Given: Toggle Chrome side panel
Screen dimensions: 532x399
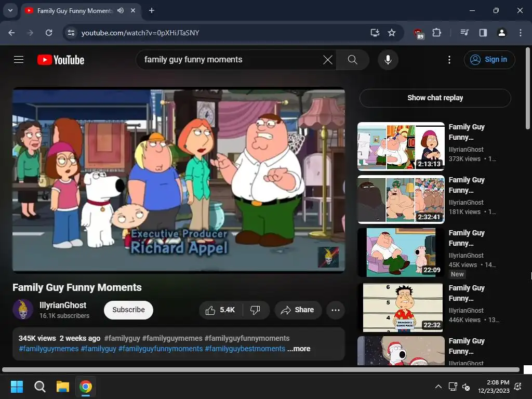Looking at the screenshot, I should [483, 33].
